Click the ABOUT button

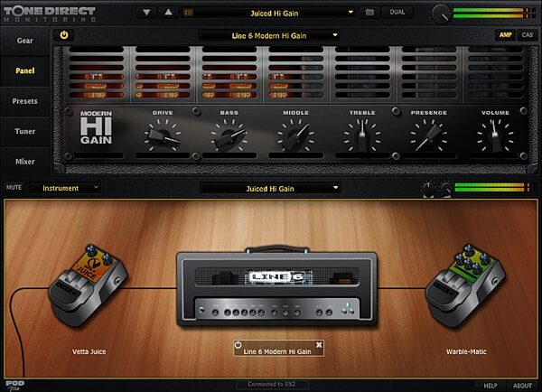[x=522, y=386]
